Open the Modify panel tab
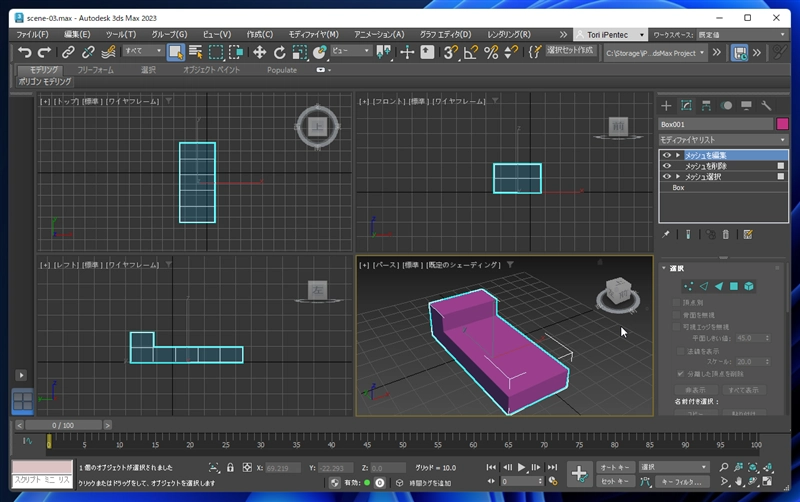 [686, 106]
